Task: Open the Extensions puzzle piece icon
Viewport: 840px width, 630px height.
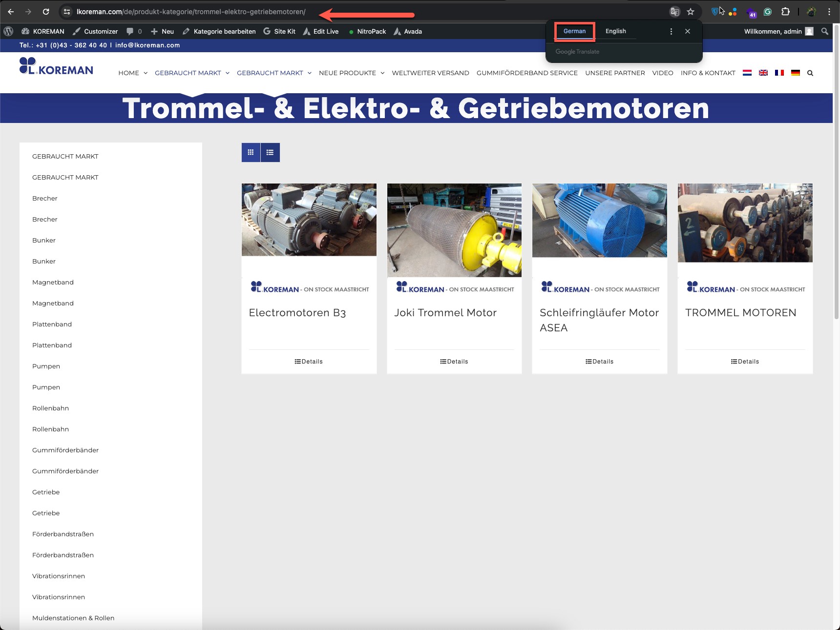Action: click(x=785, y=12)
